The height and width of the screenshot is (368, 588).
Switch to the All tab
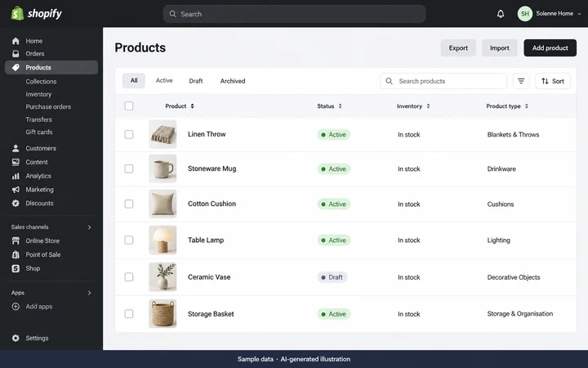134,81
